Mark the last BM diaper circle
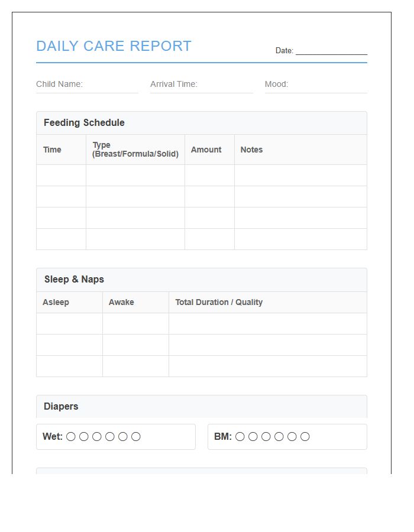The image size is (414, 532). [305, 437]
